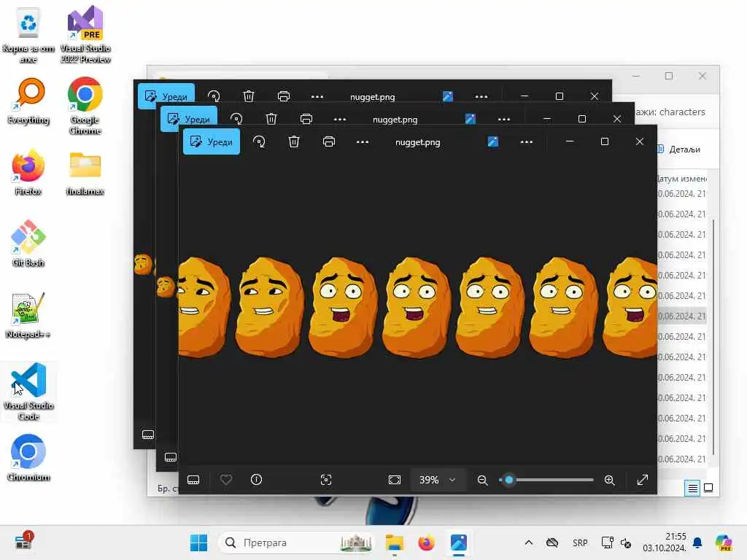Open clock showing 21:55

[x=665, y=542]
